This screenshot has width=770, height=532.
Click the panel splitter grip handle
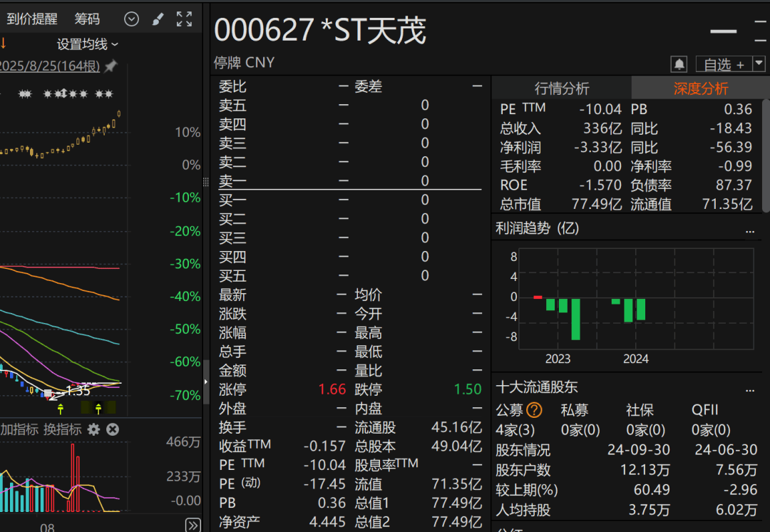(206, 182)
